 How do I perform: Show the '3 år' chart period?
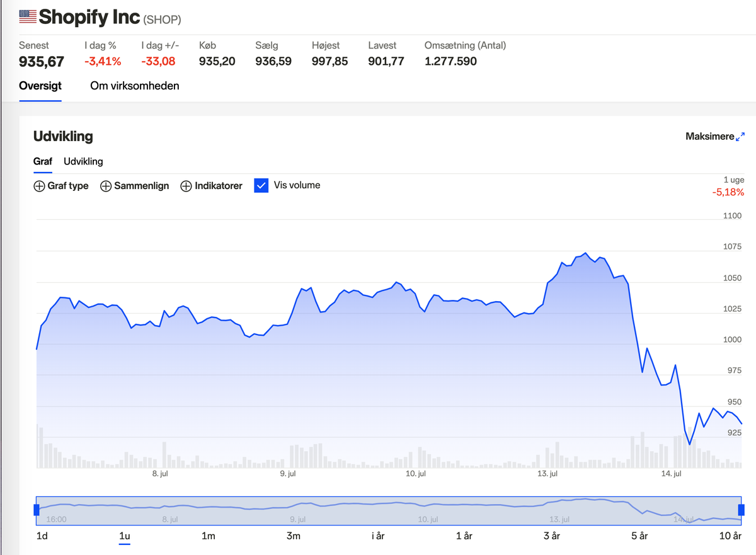click(x=551, y=536)
